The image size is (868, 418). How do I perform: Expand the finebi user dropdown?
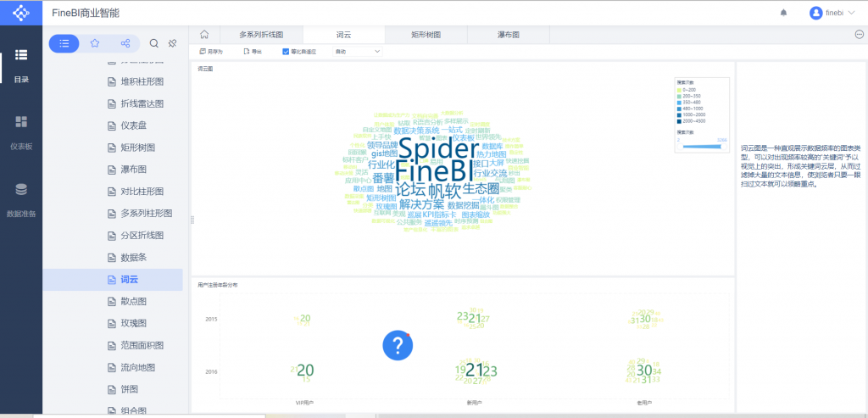tap(852, 13)
